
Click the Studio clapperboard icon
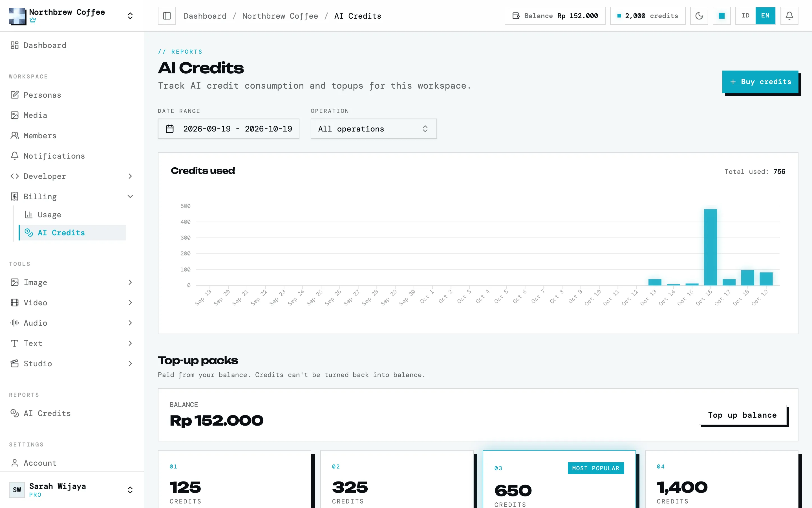tap(14, 364)
